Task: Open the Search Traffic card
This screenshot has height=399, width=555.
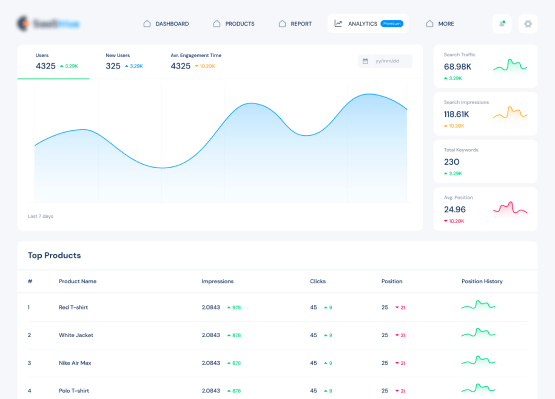Action: coord(485,66)
